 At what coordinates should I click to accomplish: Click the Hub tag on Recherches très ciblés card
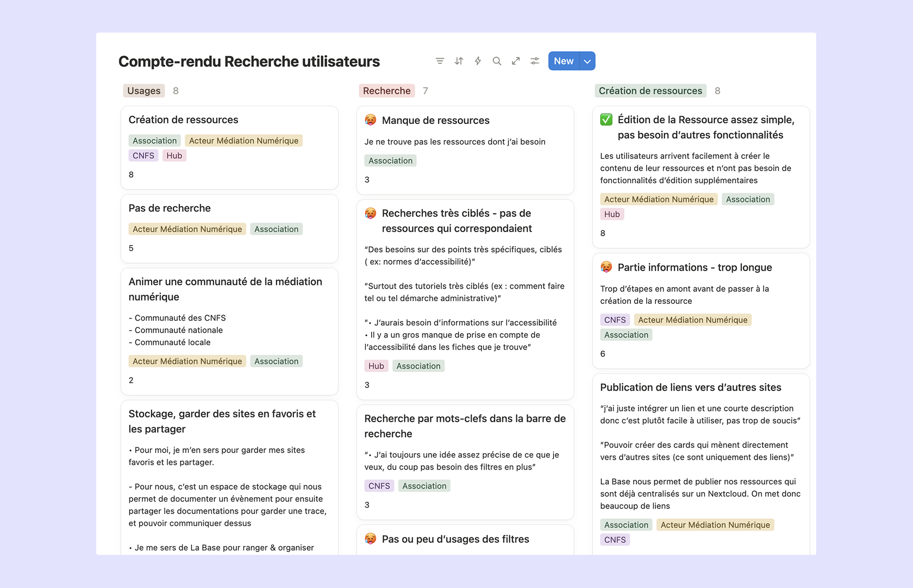click(376, 366)
